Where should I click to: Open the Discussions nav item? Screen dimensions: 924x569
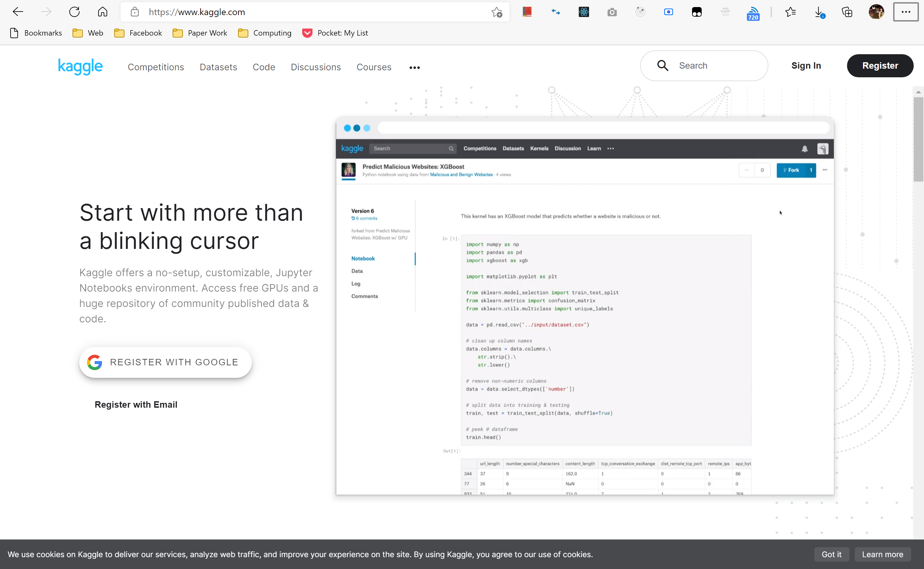(316, 67)
